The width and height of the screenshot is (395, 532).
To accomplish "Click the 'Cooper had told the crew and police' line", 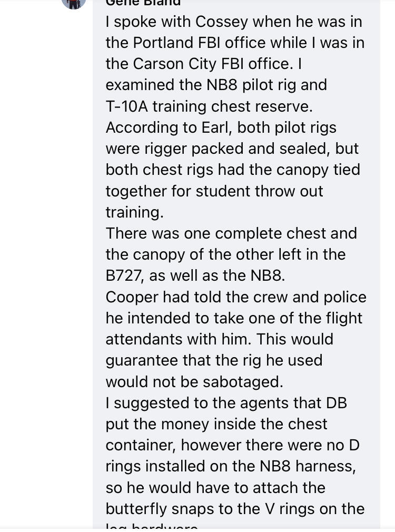I will pos(236,297).
